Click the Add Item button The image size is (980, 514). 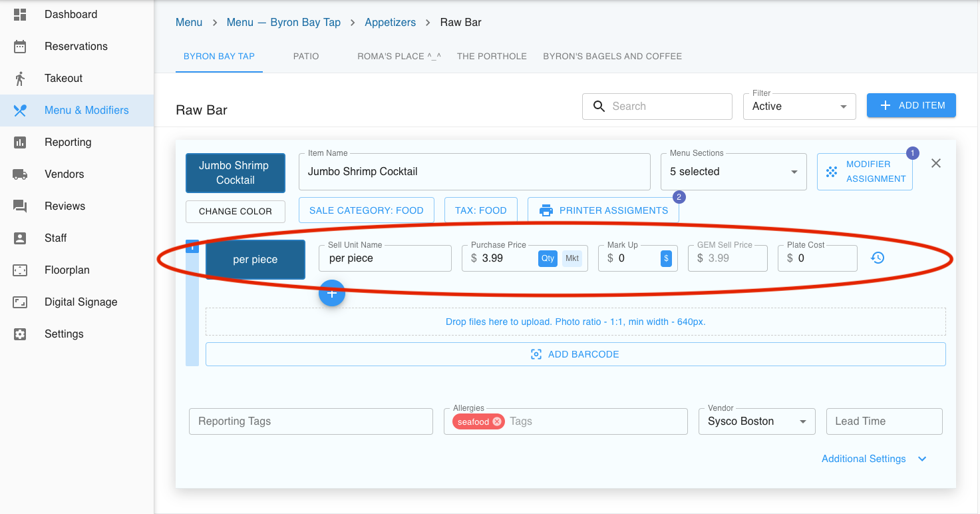pyautogui.click(x=911, y=105)
